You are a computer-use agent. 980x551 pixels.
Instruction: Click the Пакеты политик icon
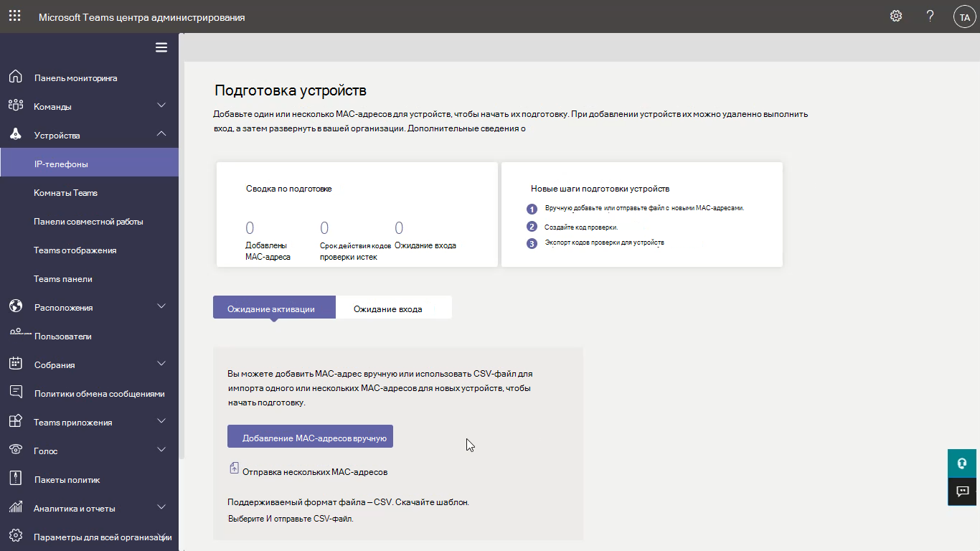16,479
